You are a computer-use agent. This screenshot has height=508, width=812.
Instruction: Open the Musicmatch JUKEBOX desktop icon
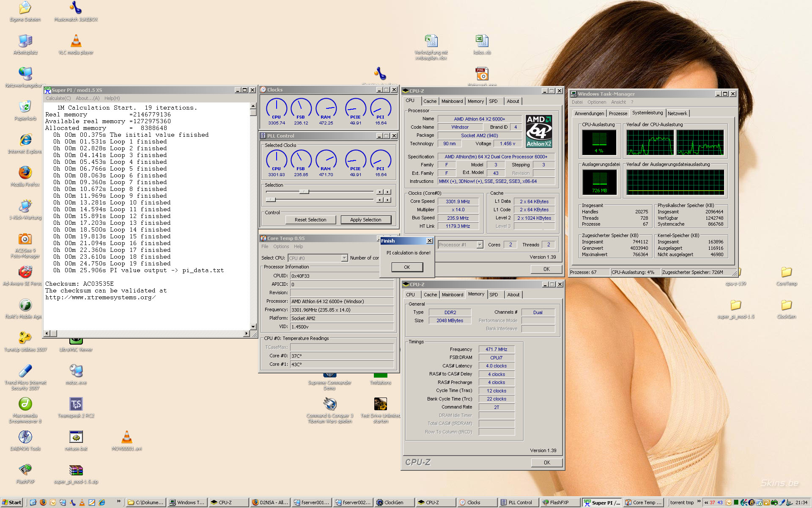click(x=76, y=11)
